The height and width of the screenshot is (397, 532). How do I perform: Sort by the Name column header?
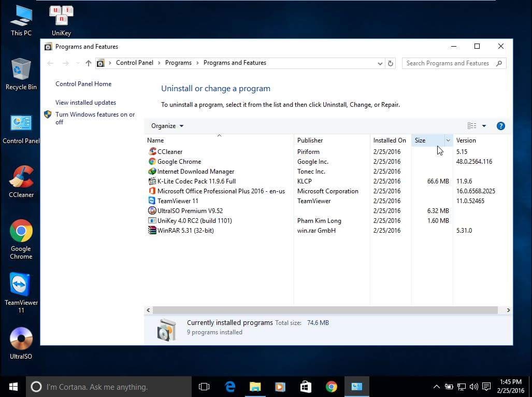220,140
